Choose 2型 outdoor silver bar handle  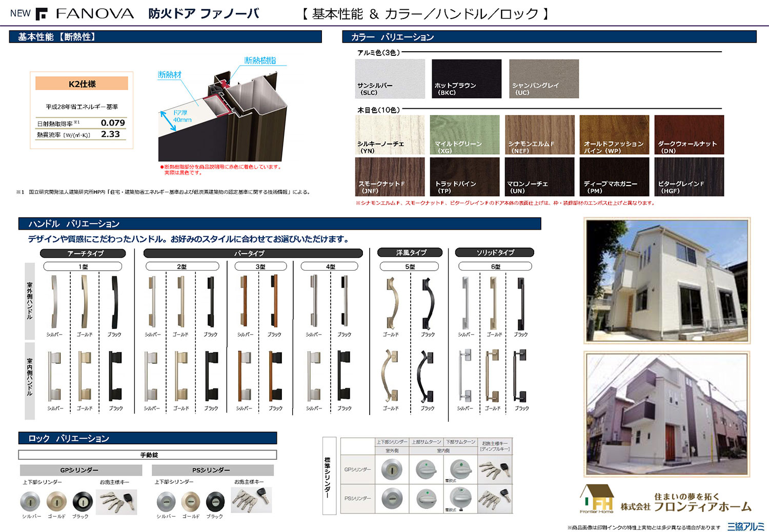152,302
